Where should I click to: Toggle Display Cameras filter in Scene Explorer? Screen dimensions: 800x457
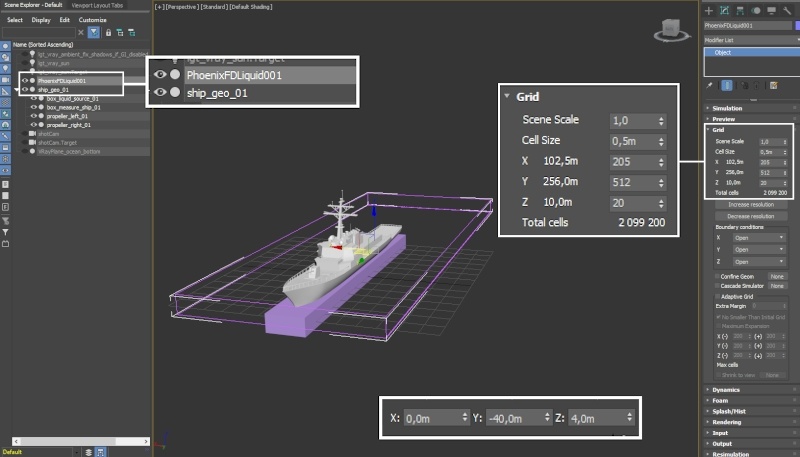(6, 80)
